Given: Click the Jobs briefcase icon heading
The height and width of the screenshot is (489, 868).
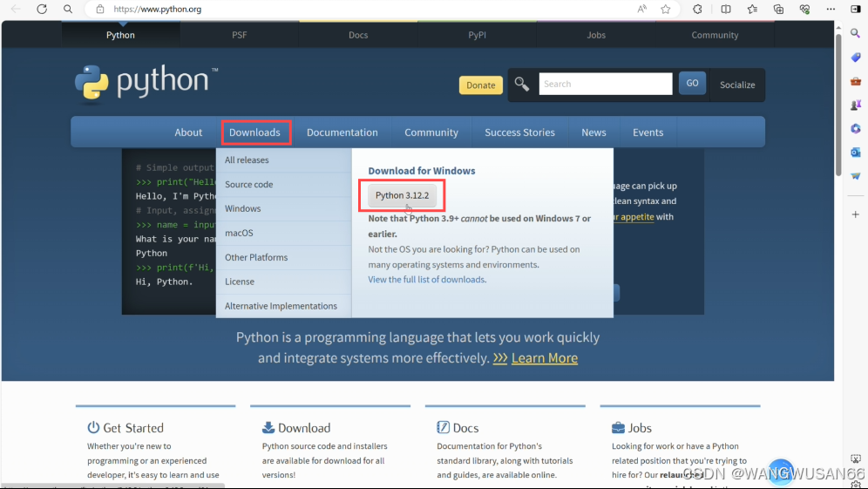Looking at the screenshot, I should pyautogui.click(x=618, y=427).
